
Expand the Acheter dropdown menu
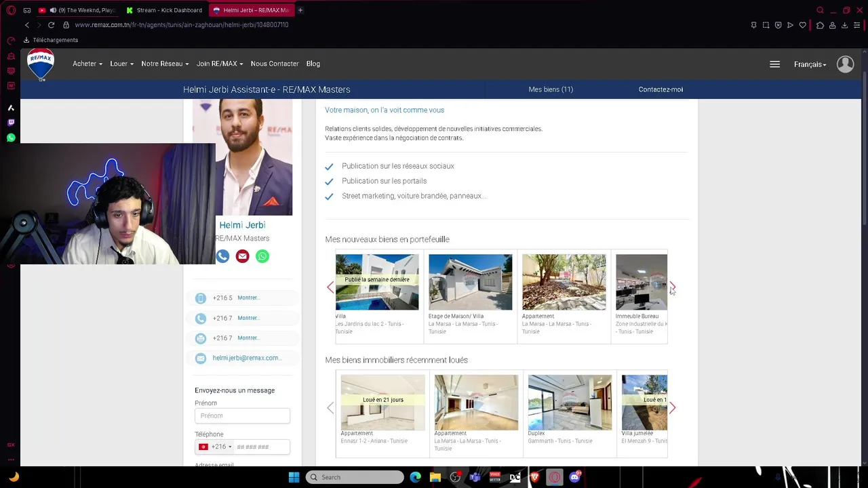tap(87, 64)
